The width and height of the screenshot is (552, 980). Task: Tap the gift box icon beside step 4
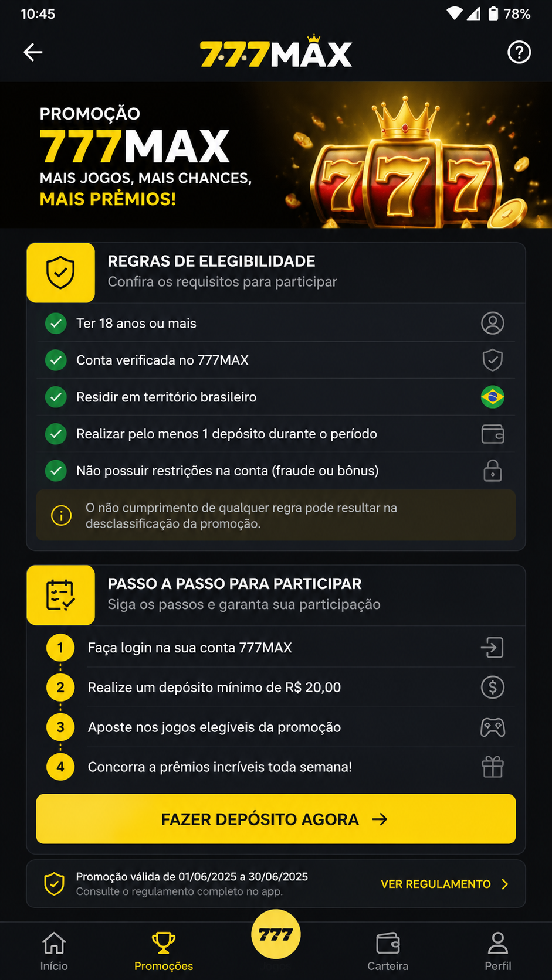[x=493, y=767]
